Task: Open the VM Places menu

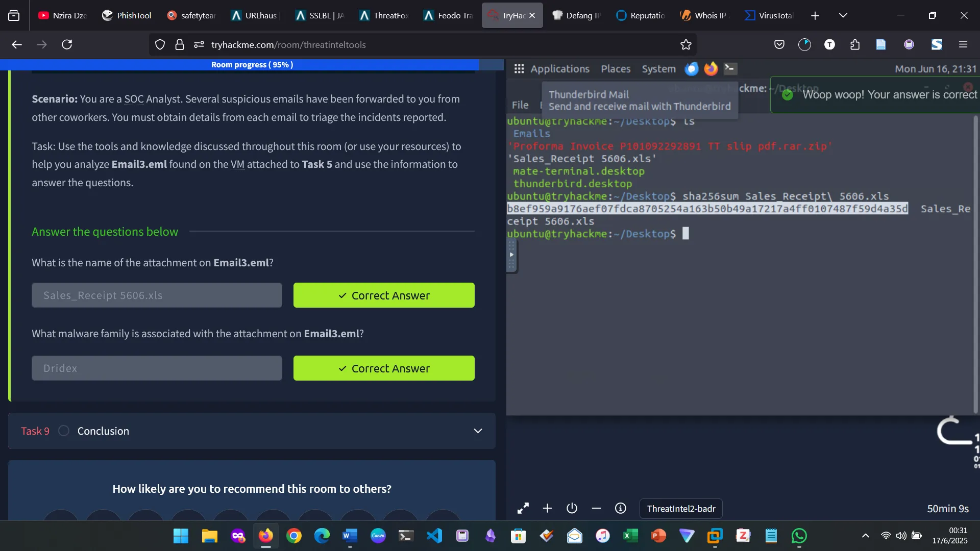Action: pos(616,69)
